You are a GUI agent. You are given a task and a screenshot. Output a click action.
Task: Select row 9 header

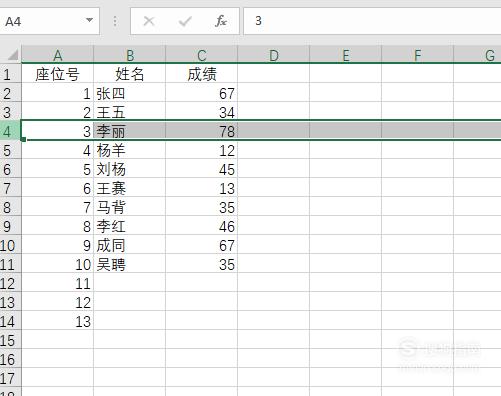(10, 226)
